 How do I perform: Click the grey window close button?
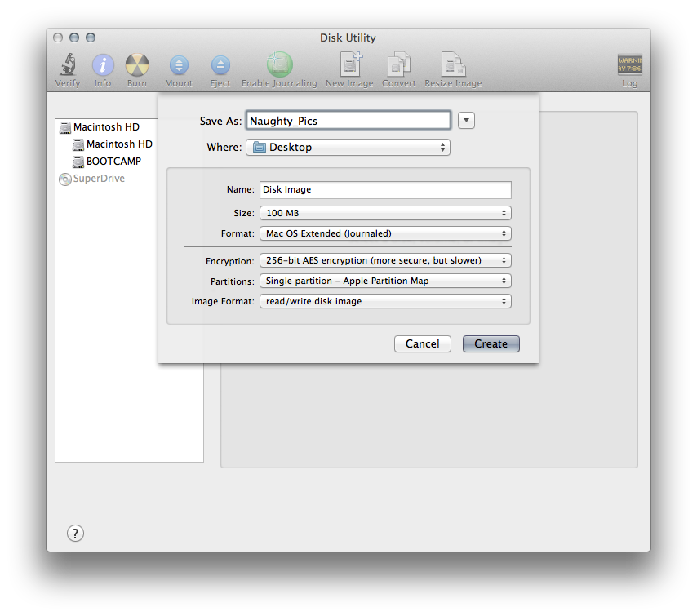click(x=58, y=38)
